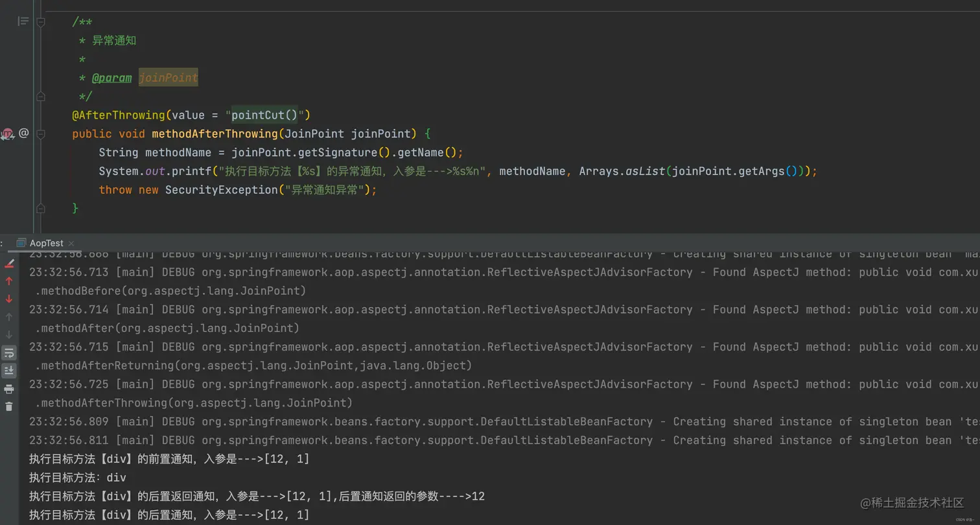Click the 23:32:56.725 log timestamp
980x525 pixels.
pyautogui.click(x=69, y=384)
